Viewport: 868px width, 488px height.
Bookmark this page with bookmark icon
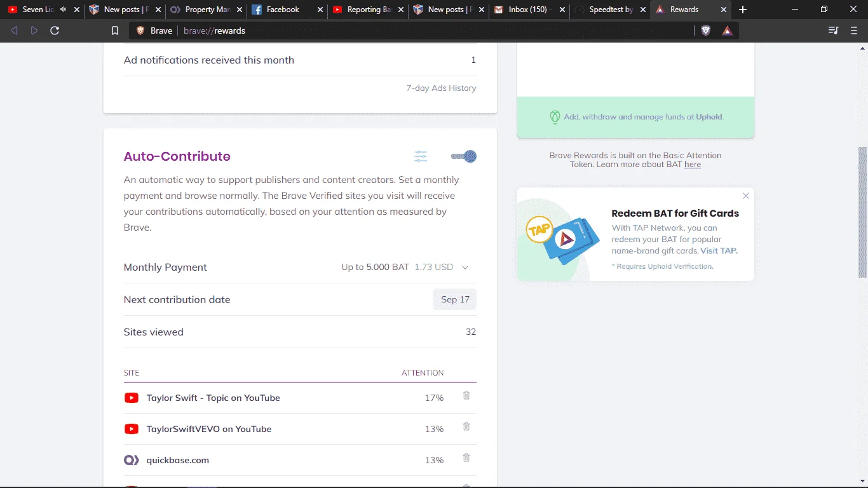coord(115,30)
